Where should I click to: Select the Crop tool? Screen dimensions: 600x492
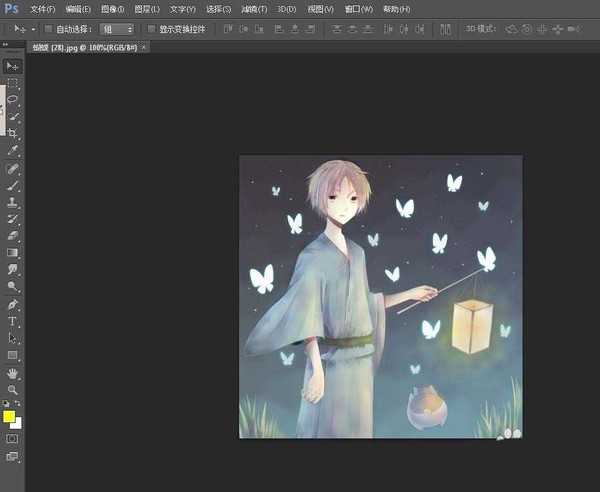point(13,133)
